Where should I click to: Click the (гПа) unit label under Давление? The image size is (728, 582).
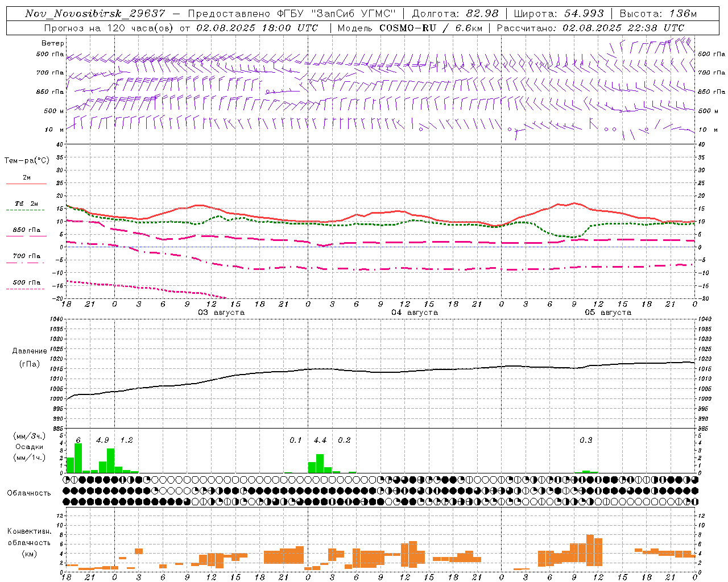(x=30, y=364)
